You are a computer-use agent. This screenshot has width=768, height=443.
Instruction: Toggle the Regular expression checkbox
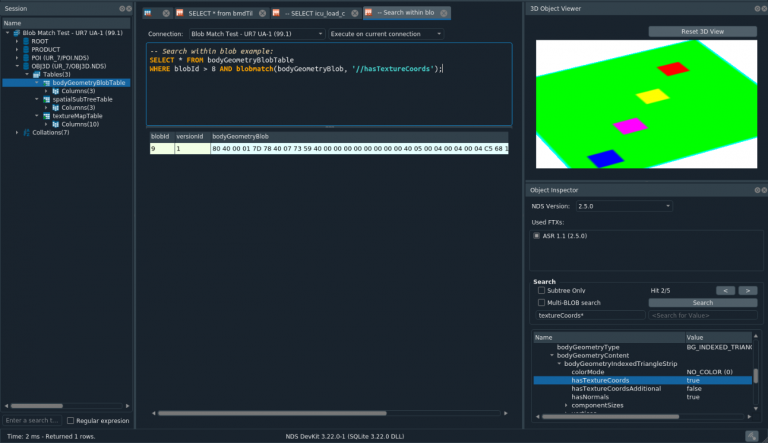[x=70, y=421]
